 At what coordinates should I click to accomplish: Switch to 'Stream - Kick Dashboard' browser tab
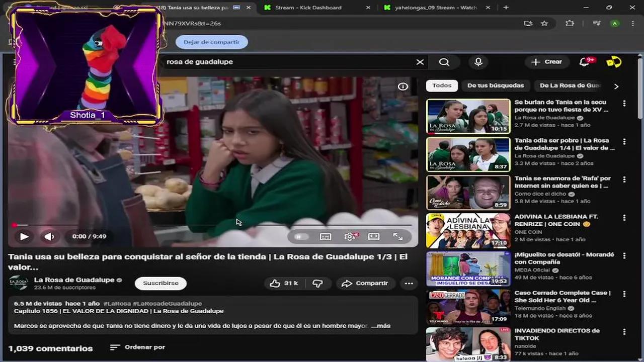coord(317,8)
